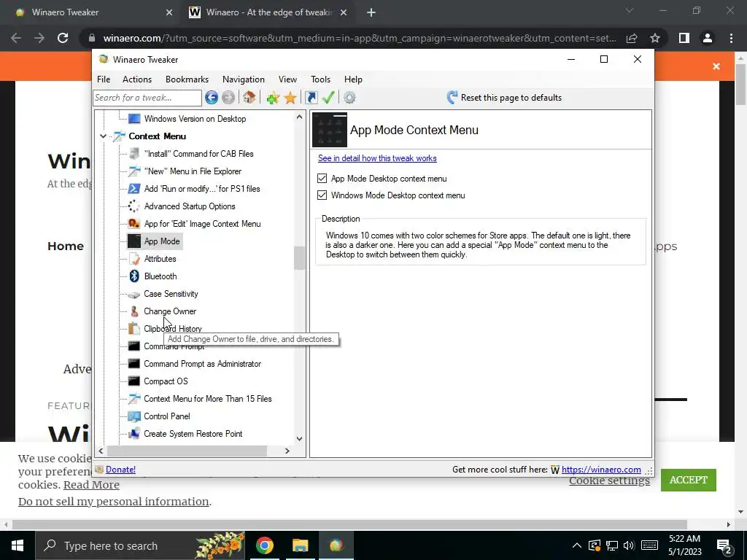Image resolution: width=747 pixels, height=560 pixels.
Task: Open Cookie settings link
Action: [x=609, y=480]
